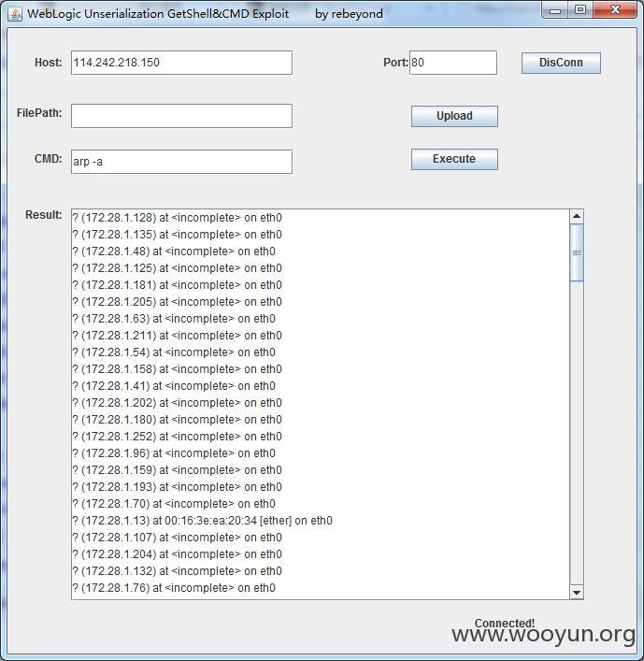Click the Result scrollbar thumb

pos(577,252)
